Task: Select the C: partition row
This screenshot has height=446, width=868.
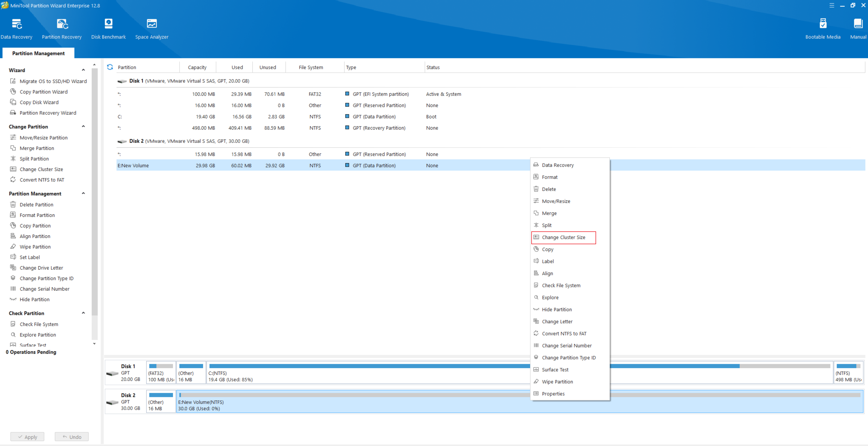Action: pos(491,117)
